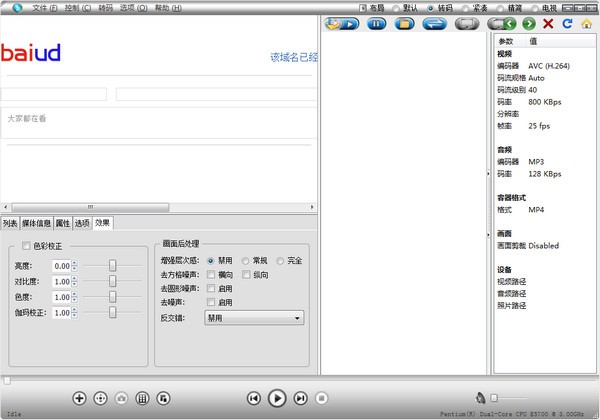Screen dimensions: 600x420
Task: Click the yellow home icon
Action: [586, 23]
